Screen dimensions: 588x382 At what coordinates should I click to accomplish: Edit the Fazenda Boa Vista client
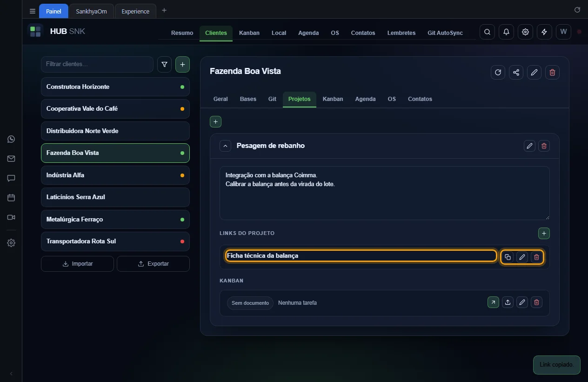click(x=534, y=72)
